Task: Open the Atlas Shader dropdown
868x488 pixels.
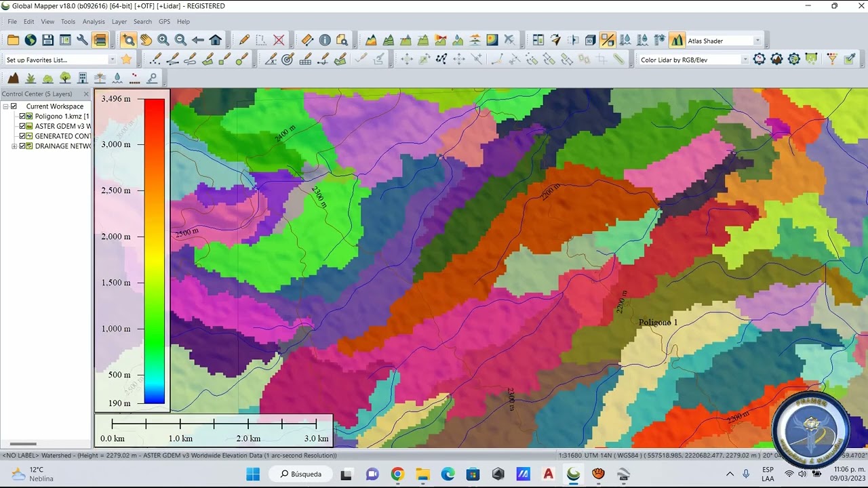Action: point(757,41)
